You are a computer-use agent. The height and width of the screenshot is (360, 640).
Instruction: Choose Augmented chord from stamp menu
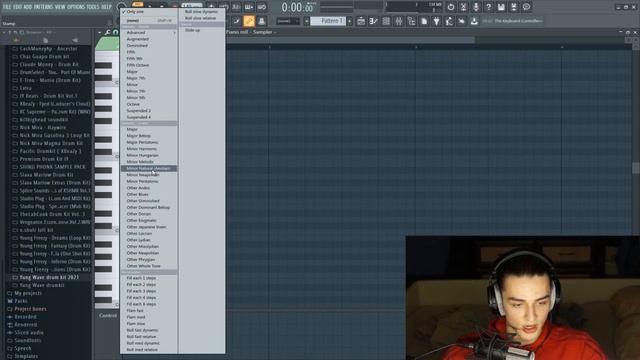click(149, 39)
